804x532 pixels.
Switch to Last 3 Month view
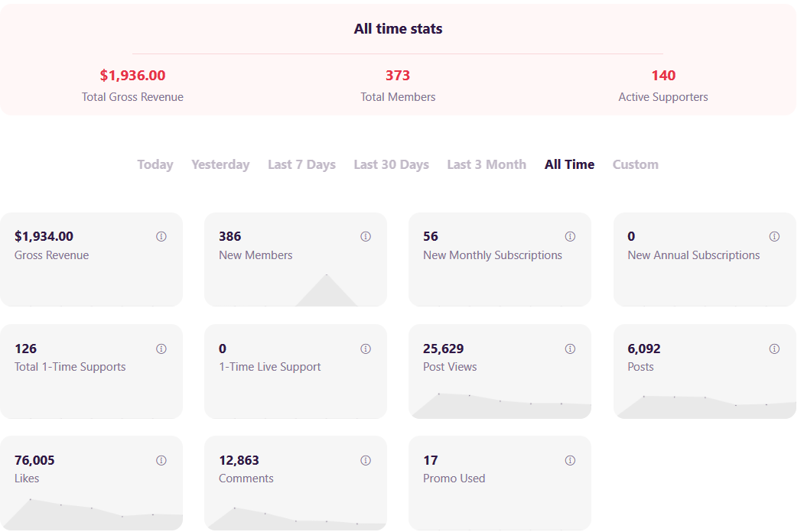[x=487, y=164]
